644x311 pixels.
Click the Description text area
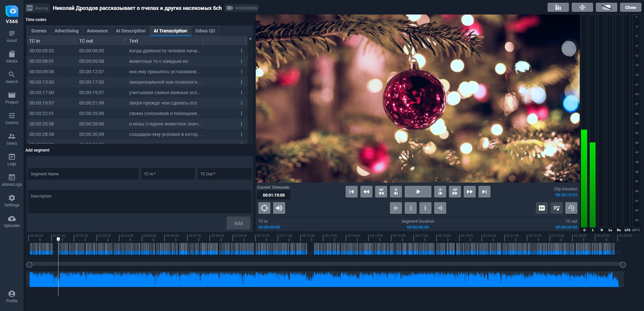coord(139,202)
